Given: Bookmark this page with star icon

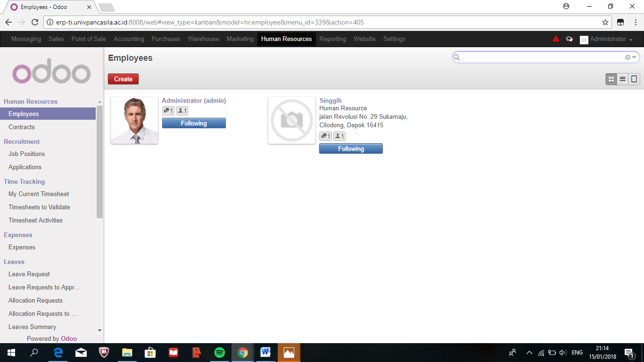Looking at the screenshot, I should 605,22.
